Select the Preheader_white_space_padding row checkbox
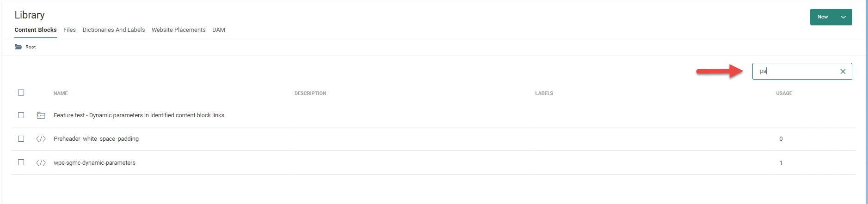 tap(21, 139)
